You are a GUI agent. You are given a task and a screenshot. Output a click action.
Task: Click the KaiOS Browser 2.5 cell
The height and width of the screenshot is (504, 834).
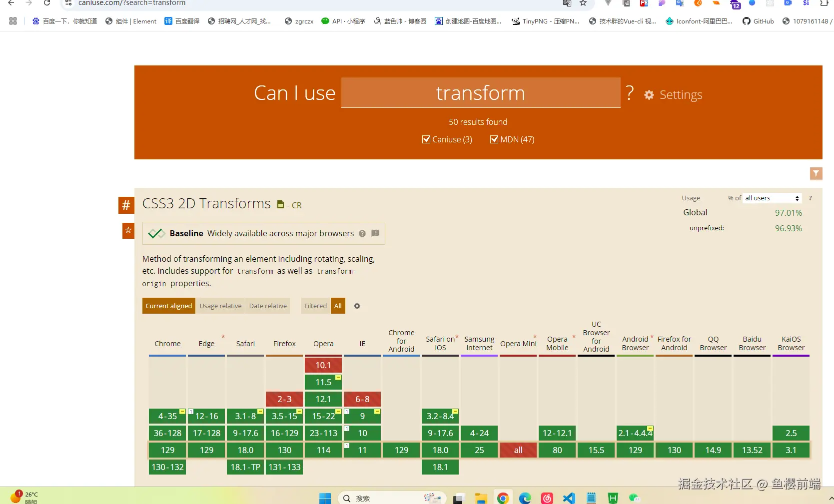point(791,433)
